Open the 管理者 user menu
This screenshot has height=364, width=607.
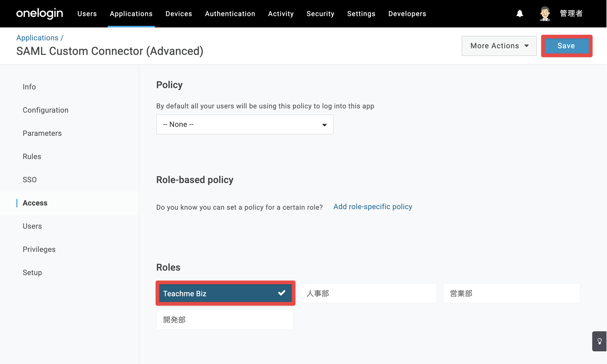571,13
